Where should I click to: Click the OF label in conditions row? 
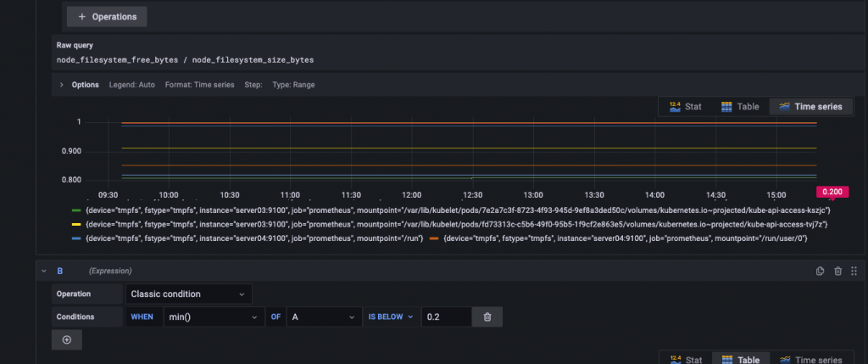click(x=275, y=316)
